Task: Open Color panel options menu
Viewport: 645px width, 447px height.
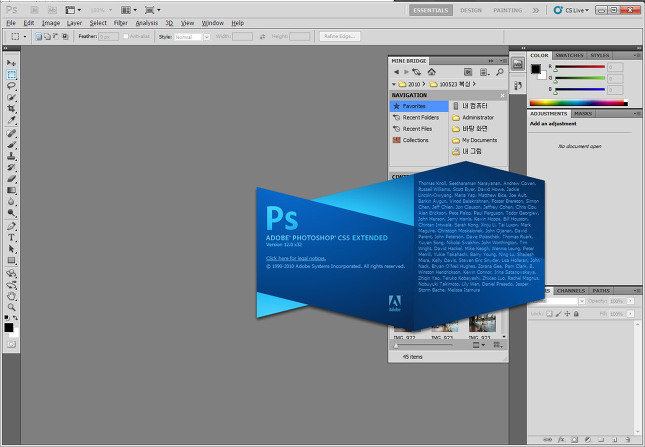Action: tap(637, 55)
